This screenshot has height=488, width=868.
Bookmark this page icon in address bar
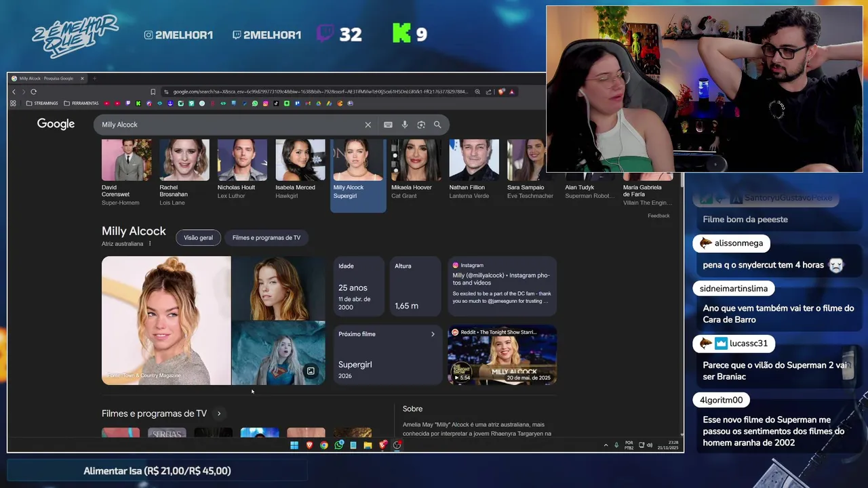tap(153, 91)
